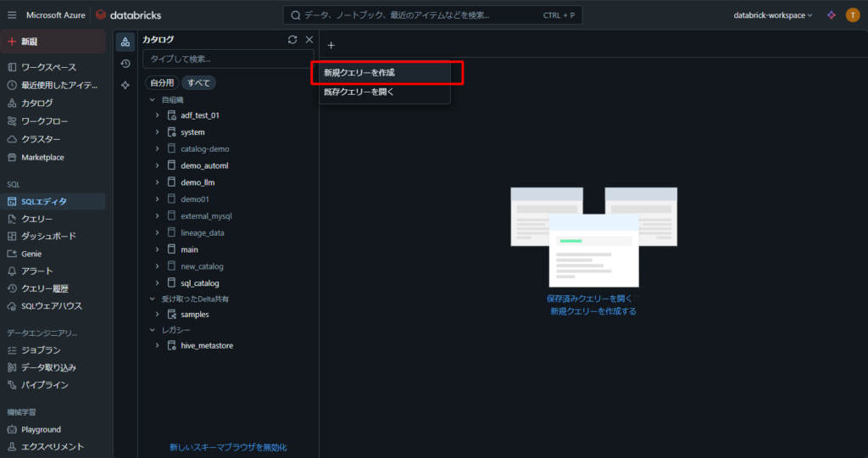Click 保存済みクエリーを開く link
Image resolution: width=868 pixels, height=458 pixels.
tap(589, 299)
